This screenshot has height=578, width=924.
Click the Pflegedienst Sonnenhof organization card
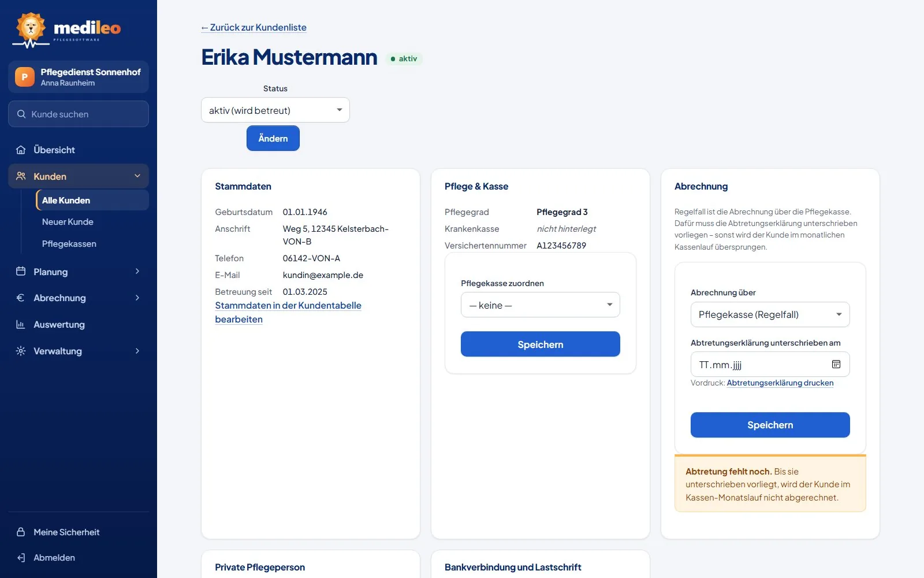tap(79, 77)
